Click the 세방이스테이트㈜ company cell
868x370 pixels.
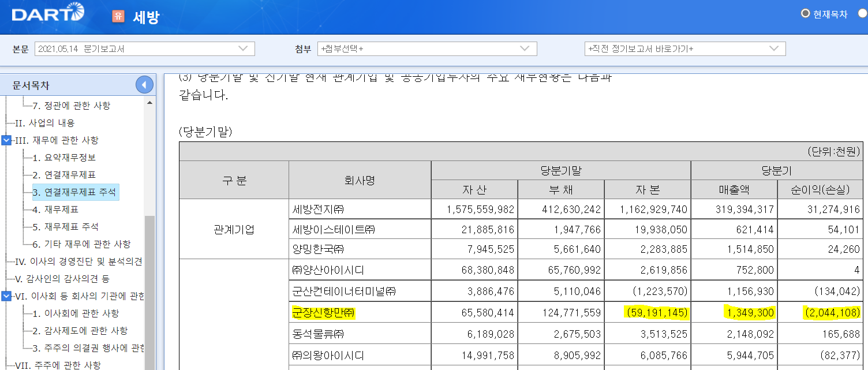pos(360,229)
